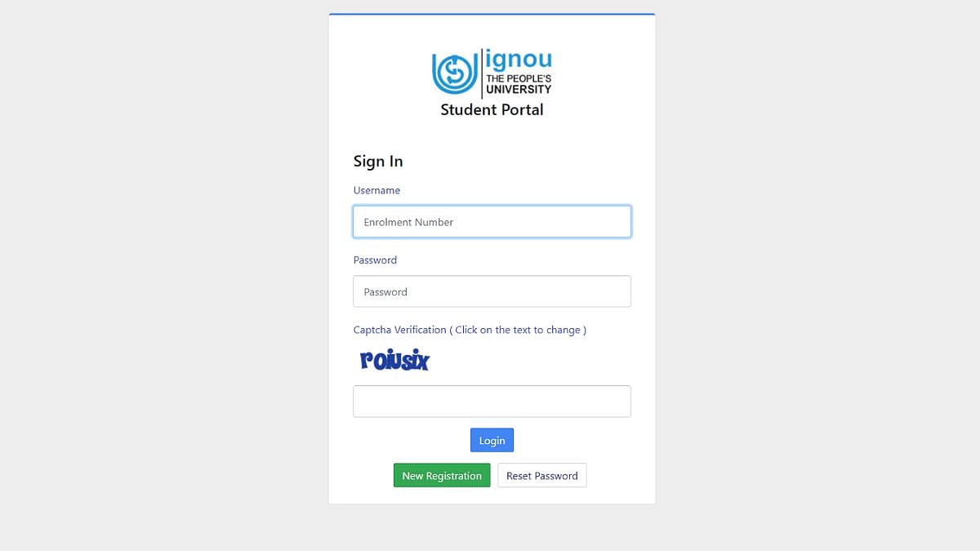The height and width of the screenshot is (551, 980).
Task: Click "THE PEOPLE'S UNIVERSITY" tagline text
Action: tap(519, 84)
